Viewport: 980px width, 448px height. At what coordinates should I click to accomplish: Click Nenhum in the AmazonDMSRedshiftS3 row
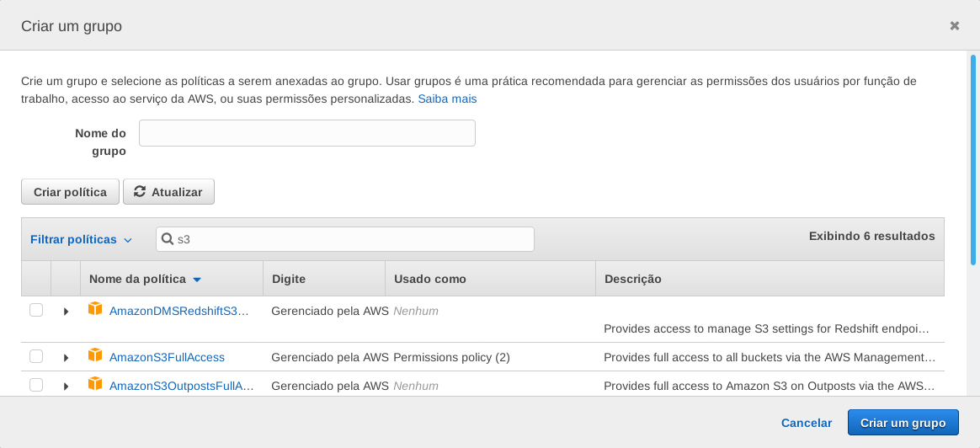tap(416, 311)
